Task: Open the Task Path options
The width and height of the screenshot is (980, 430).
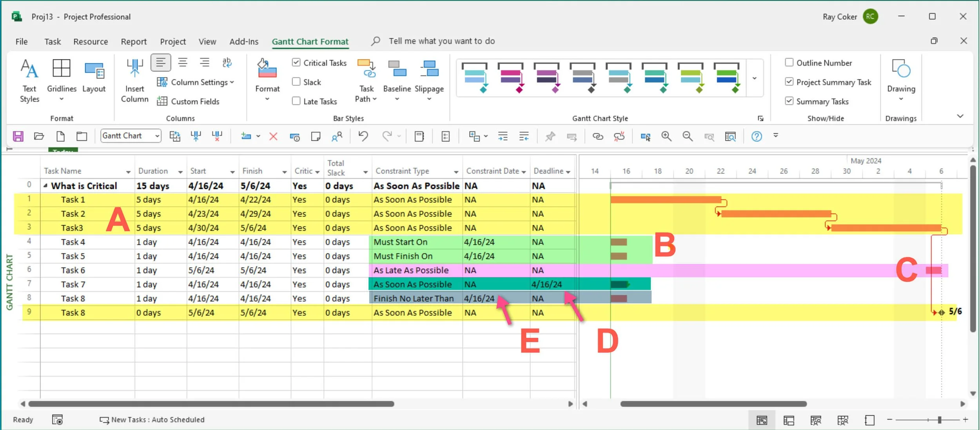Action: [366, 81]
